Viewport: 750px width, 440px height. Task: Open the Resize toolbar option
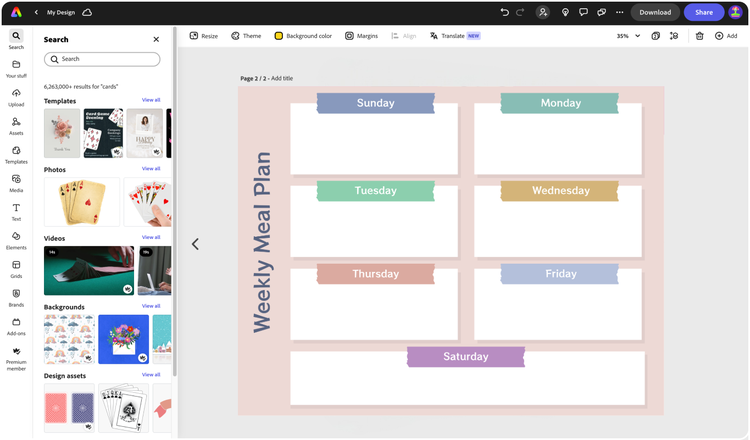(204, 36)
